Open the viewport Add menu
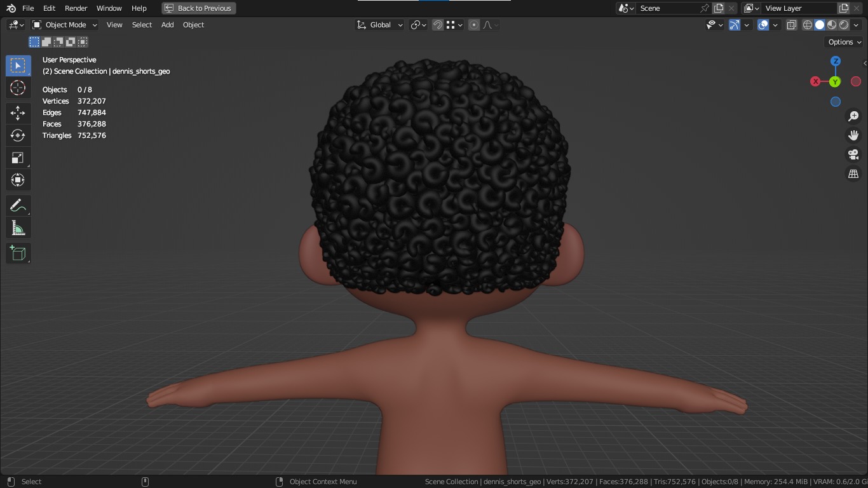 click(167, 25)
